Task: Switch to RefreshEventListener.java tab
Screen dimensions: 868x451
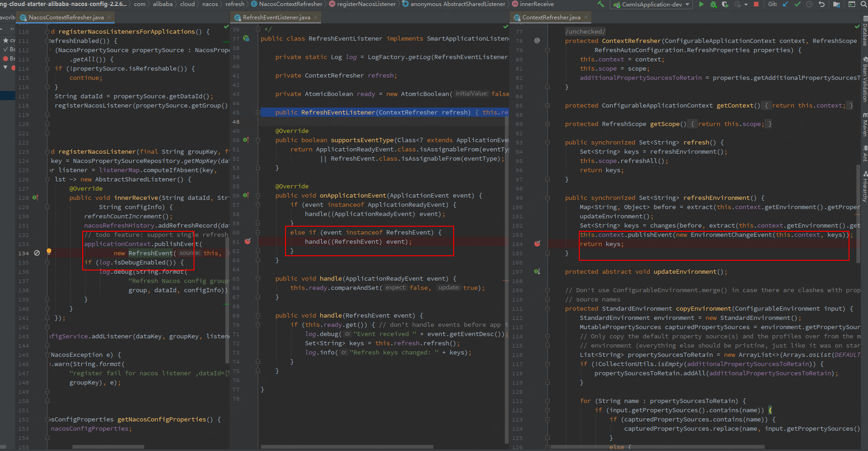Action: 276,17
